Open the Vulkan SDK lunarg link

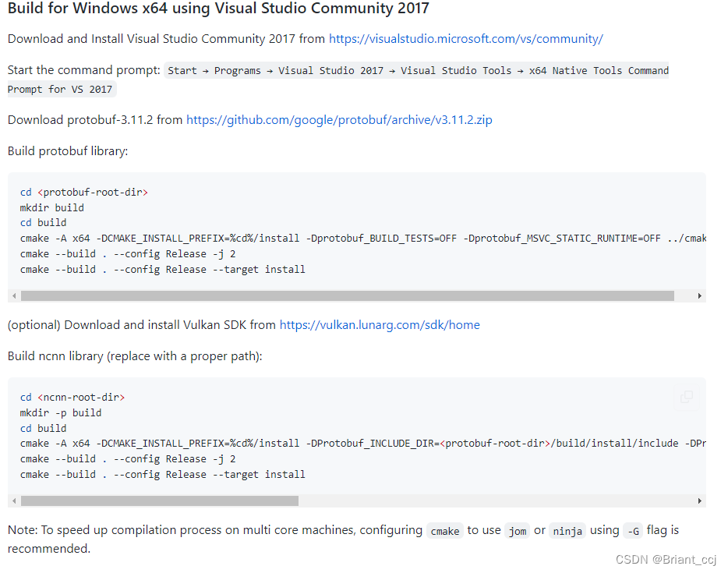point(380,324)
